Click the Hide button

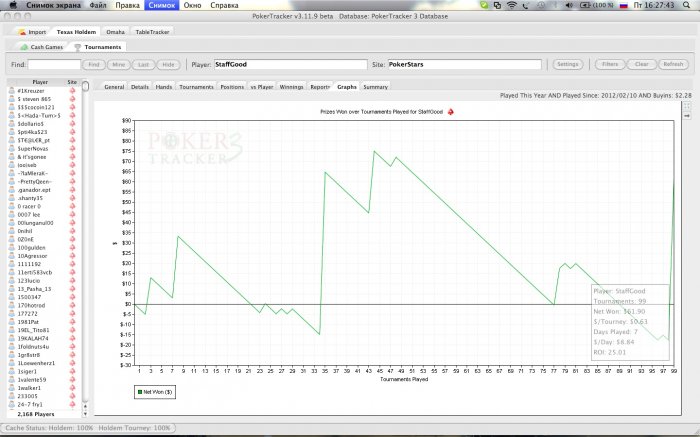(x=168, y=64)
